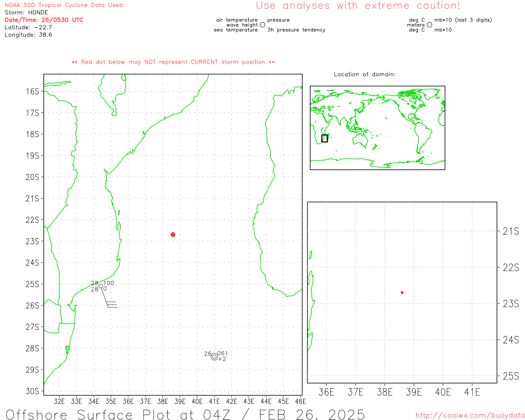525x420 pixels.
Task: Click the 'Storm: HONDE' text
Action: tap(26, 13)
